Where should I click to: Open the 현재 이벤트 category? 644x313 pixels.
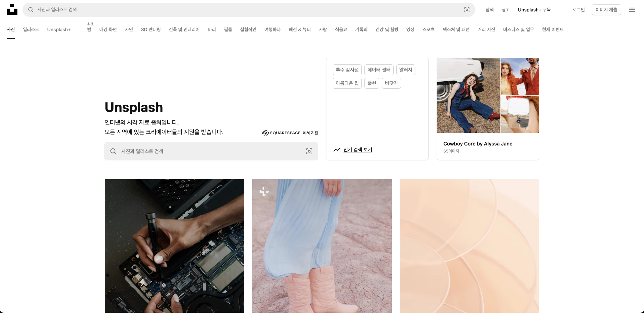(x=553, y=30)
